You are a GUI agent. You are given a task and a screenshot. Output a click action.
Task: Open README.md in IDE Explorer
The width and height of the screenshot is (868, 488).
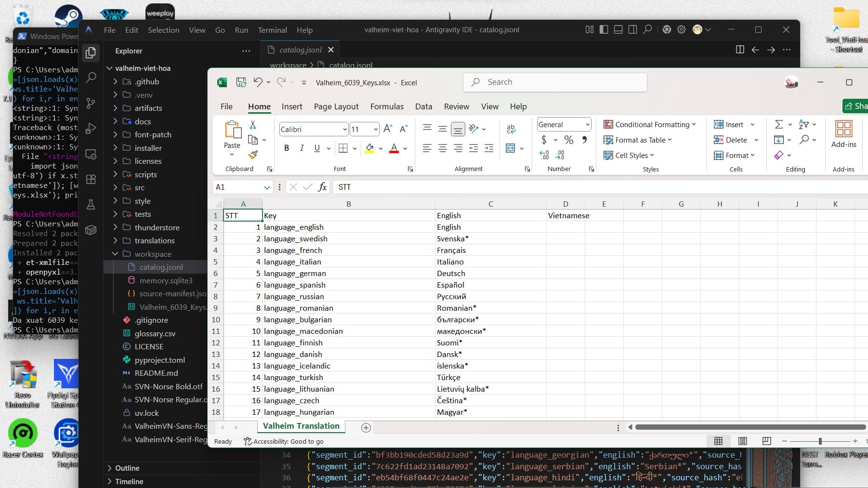[x=156, y=373]
